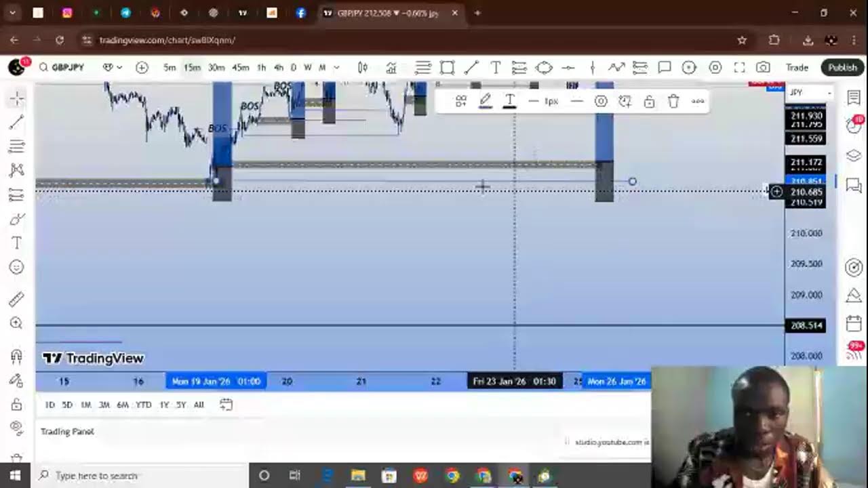Delete the selected drawing with trash icon

[673, 102]
